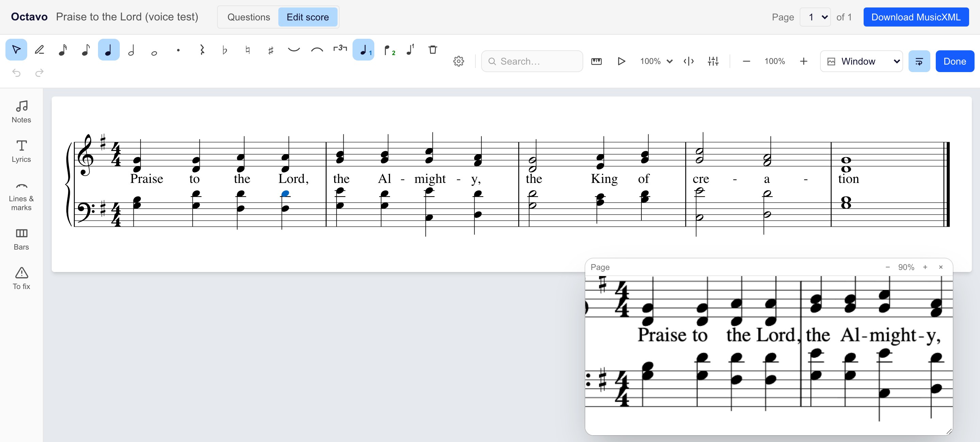The width and height of the screenshot is (980, 442).
Task: Zoom out the score with the minus button
Action: coord(746,61)
